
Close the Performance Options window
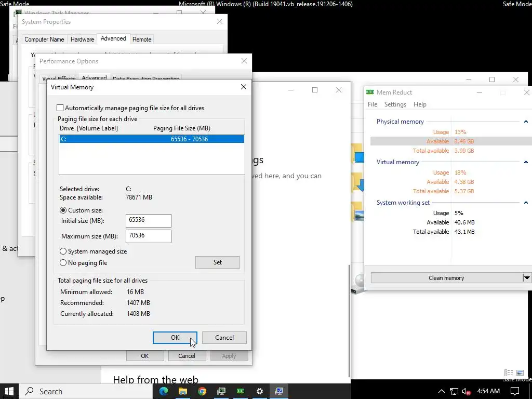point(244,61)
